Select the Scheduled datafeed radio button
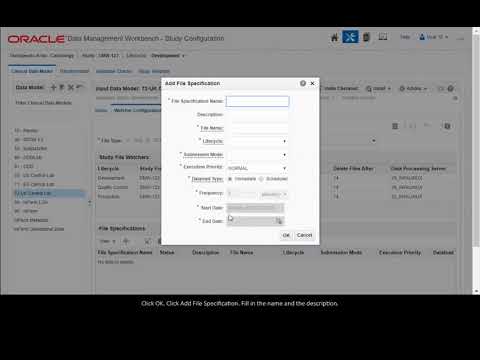The width and height of the screenshot is (480, 360). point(261,179)
